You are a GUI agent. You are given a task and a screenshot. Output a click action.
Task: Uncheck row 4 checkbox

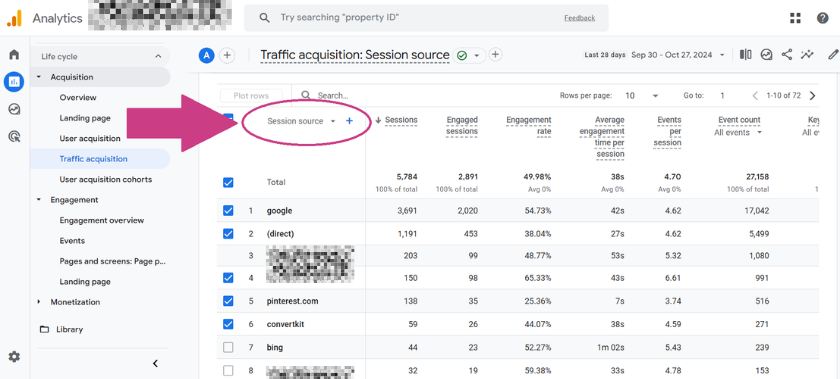(228, 278)
